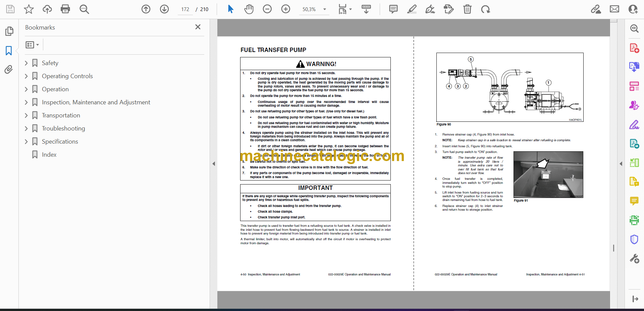644x311 pixels.
Task: Jump to the Operation section
Action: (55, 89)
